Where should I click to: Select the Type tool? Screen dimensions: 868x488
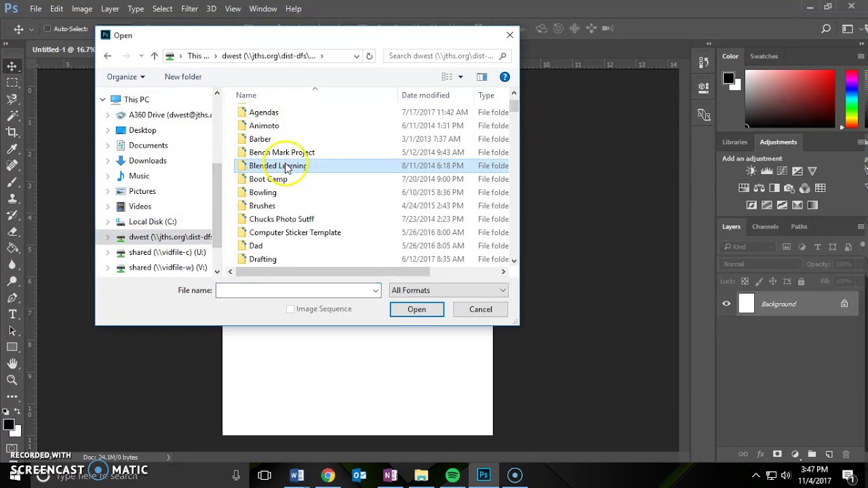14,314
